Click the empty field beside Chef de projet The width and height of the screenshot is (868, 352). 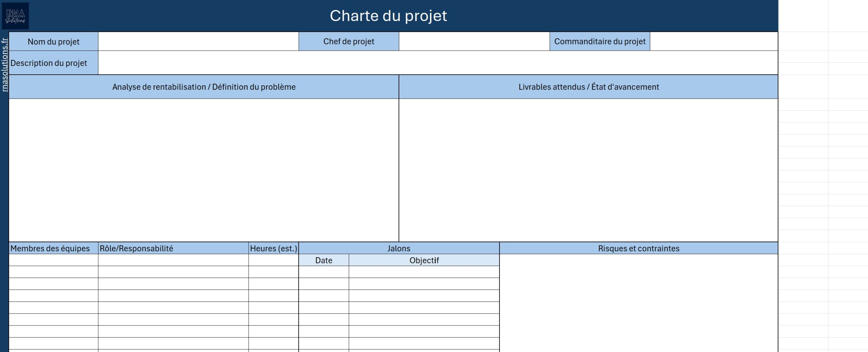click(x=474, y=41)
